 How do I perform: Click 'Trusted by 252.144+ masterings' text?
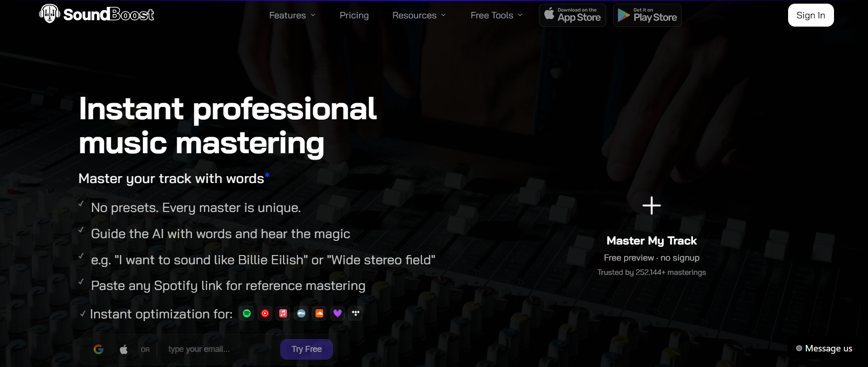point(651,272)
